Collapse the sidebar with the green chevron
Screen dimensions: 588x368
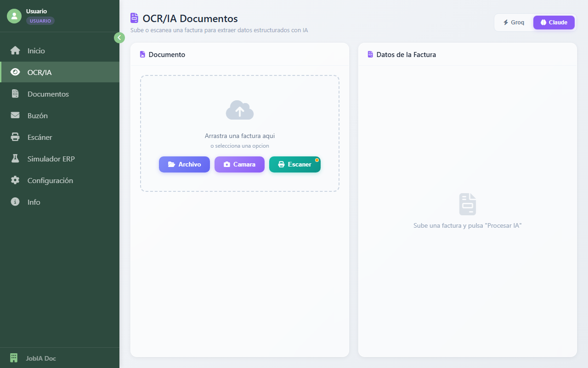point(119,37)
